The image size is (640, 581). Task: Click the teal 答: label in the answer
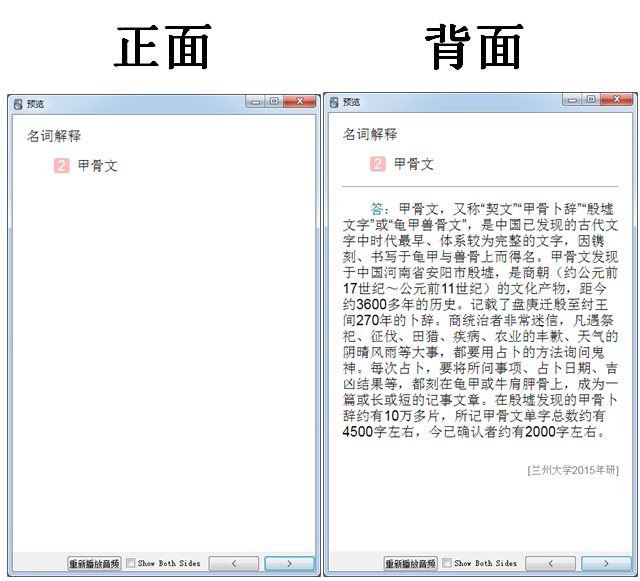(x=379, y=209)
